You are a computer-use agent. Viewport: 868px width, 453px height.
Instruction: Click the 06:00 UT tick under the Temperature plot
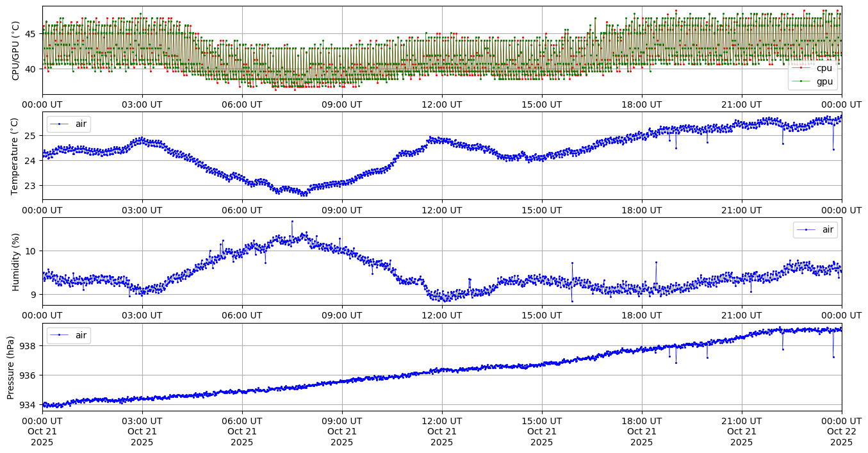point(242,210)
